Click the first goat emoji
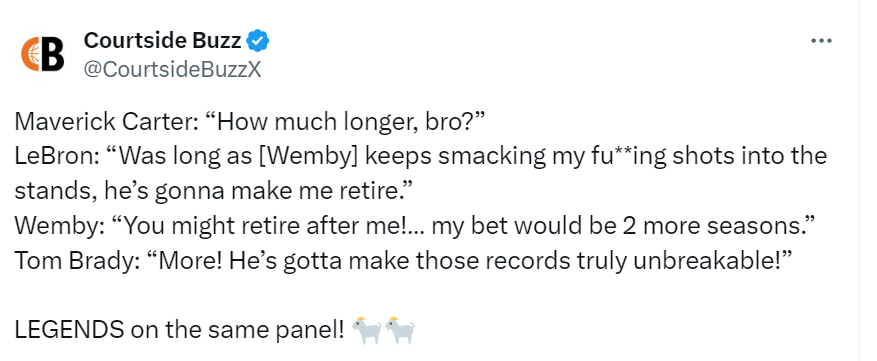Screen dimensions: 877x361 pyautogui.click(x=366, y=330)
